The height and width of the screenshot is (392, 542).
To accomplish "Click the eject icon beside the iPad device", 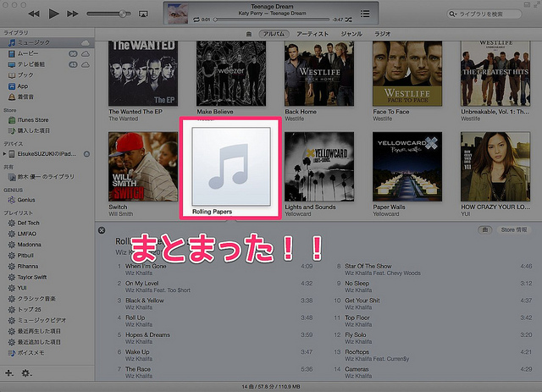I will click(86, 154).
